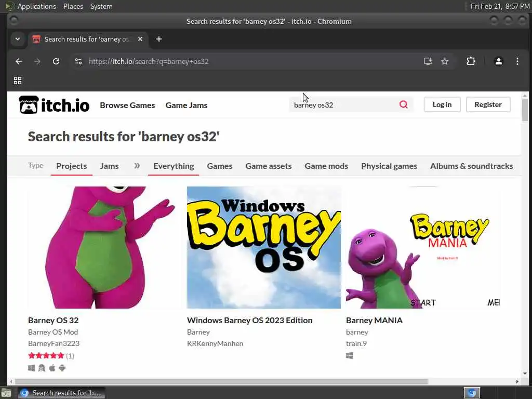Viewport: 532px width, 399px height.
Task: Visit BarneyFan3223 author page
Action: click(54, 343)
